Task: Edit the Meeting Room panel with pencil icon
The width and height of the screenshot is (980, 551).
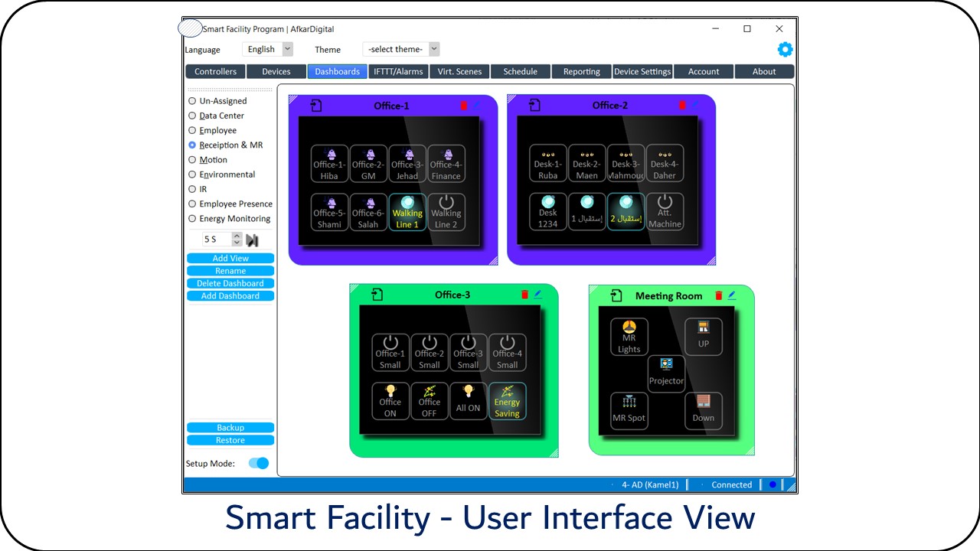Action: 731,295
